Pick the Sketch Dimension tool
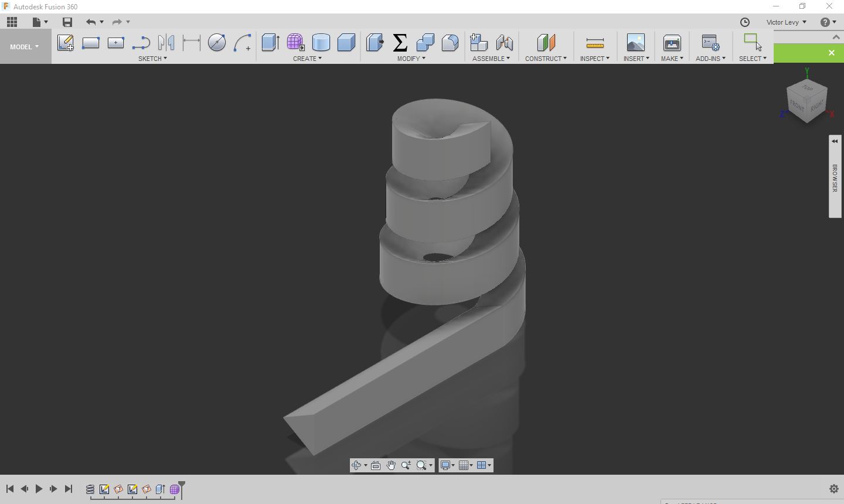The width and height of the screenshot is (844, 504). tap(192, 42)
